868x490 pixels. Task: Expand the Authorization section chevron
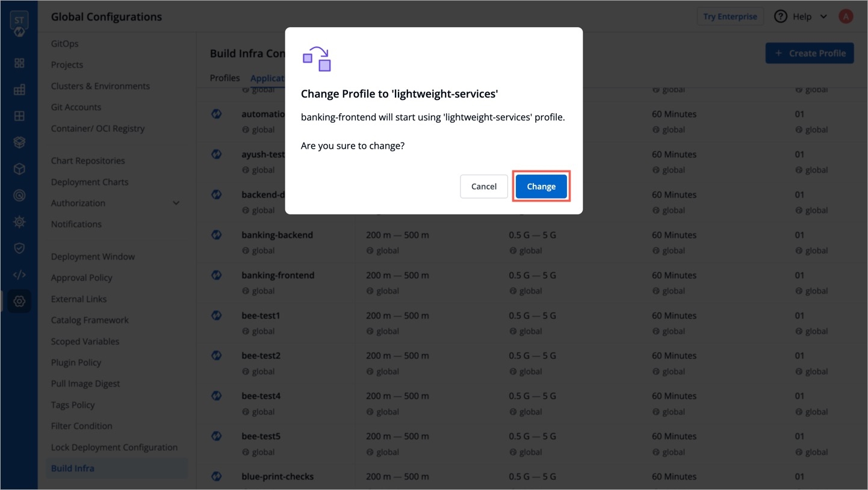(x=176, y=203)
